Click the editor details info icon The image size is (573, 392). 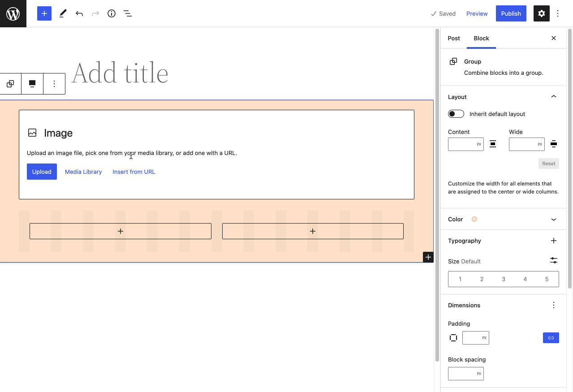pos(111,13)
